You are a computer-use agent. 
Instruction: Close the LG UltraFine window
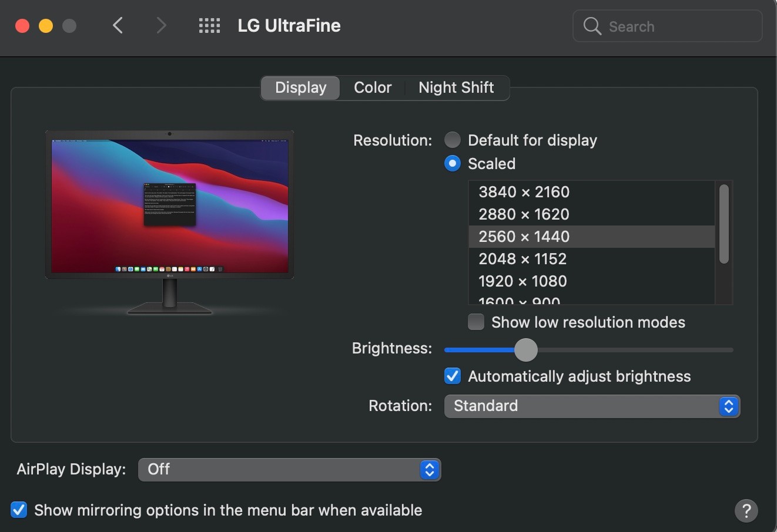pyautogui.click(x=22, y=26)
